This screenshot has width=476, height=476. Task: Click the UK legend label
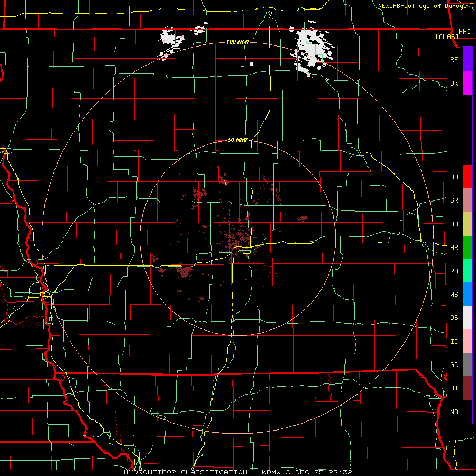point(454,83)
